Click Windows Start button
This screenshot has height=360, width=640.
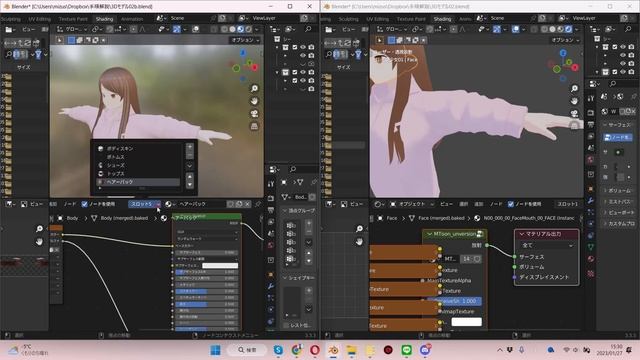(216, 350)
